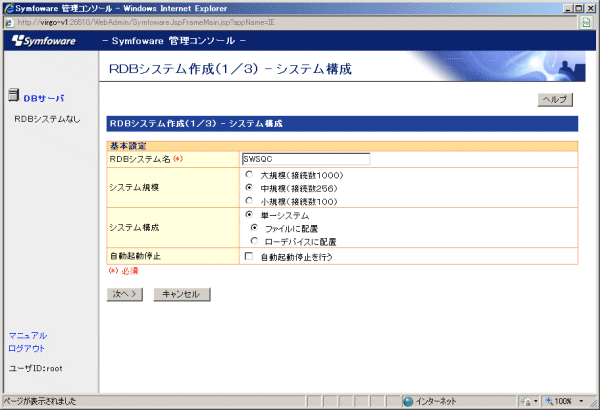The image size is (600, 410).
Task: Click the address bar URL
Action: [x=146, y=23]
